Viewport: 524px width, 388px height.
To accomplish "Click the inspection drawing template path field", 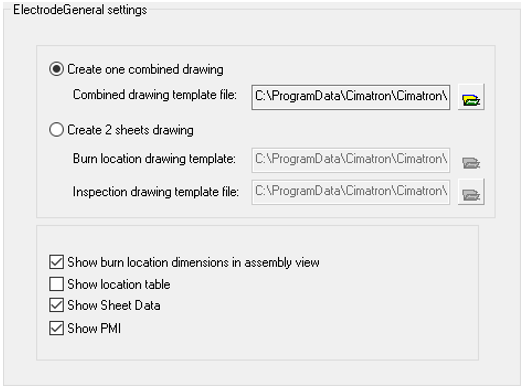I will pyautogui.click(x=351, y=192).
